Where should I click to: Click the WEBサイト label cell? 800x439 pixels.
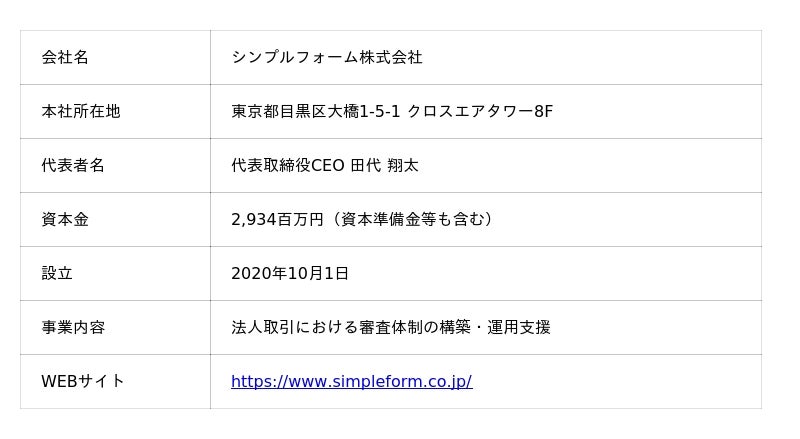click(x=83, y=381)
